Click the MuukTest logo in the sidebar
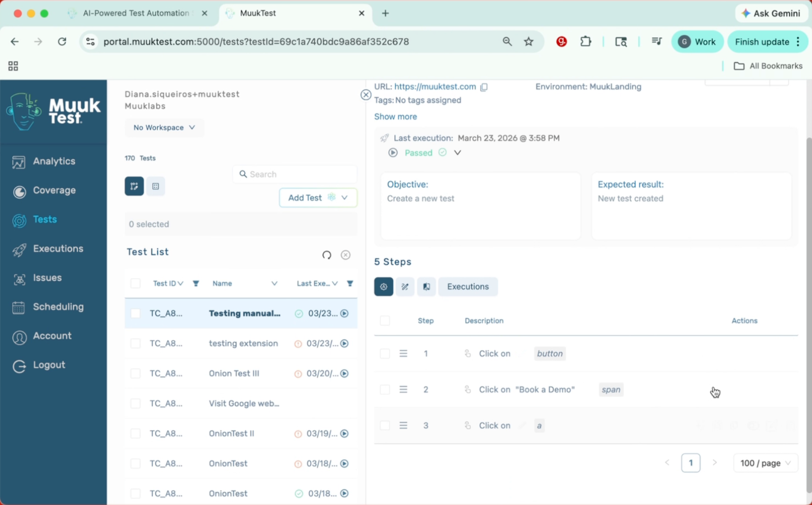Screen dimensions: 812x505 (x=53, y=111)
